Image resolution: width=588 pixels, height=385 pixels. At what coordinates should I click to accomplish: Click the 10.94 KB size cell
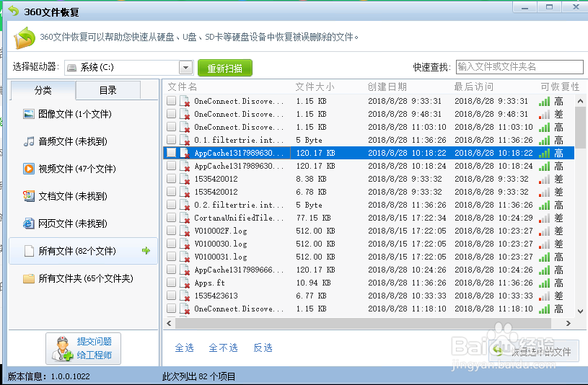pos(314,283)
